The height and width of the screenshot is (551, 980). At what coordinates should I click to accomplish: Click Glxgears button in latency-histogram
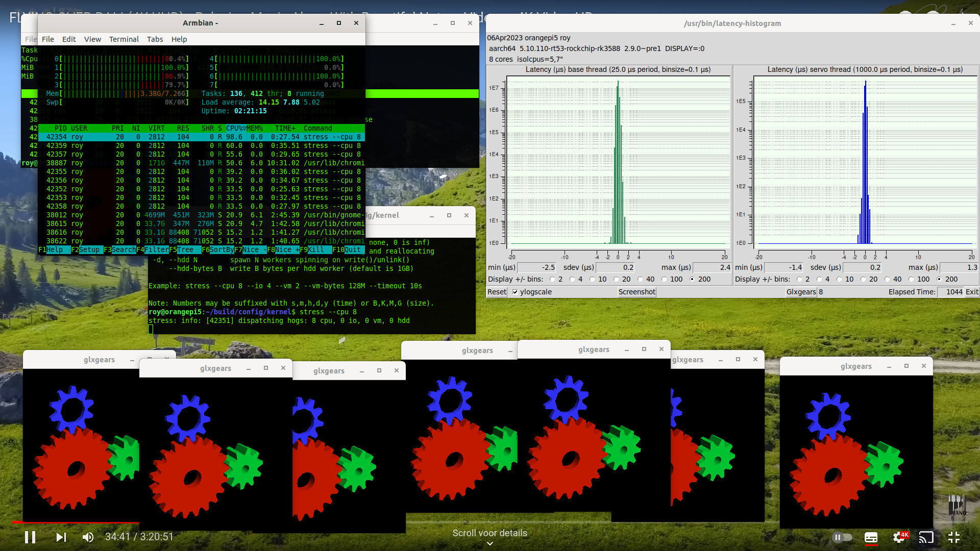pyautogui.click(x=801, y=292)
